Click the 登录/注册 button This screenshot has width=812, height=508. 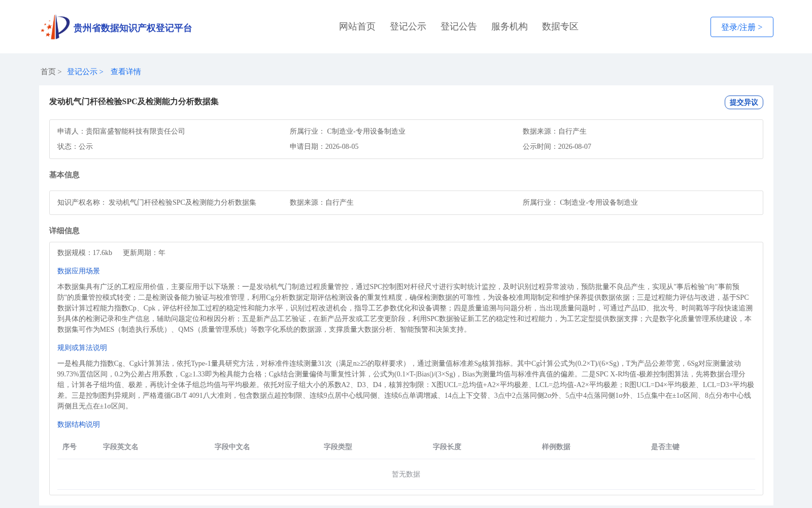point(741,27)
